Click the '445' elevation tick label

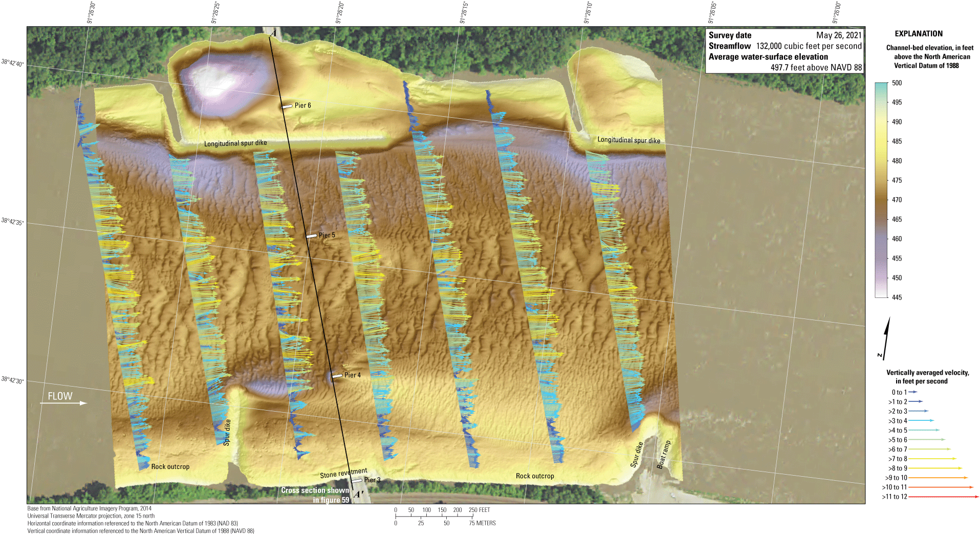897,297
